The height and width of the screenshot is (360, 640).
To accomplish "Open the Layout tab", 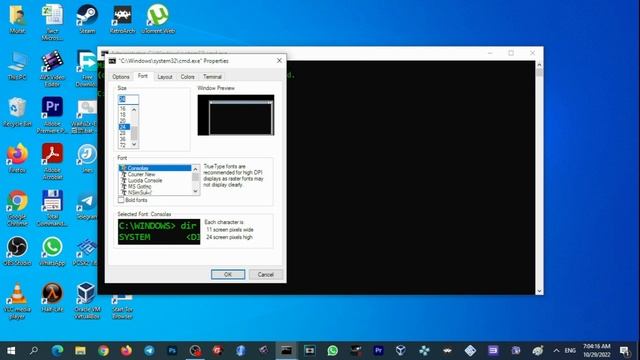I will click(x=165, y=77).
